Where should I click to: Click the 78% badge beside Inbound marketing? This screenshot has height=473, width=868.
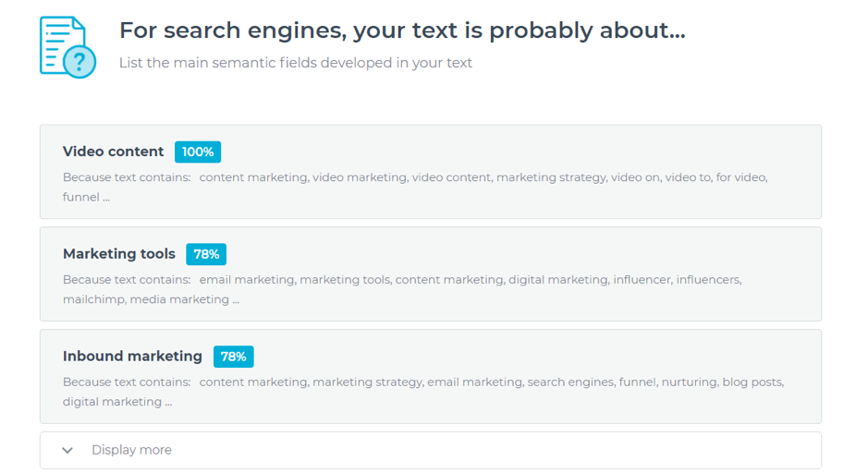coord(234,357)
